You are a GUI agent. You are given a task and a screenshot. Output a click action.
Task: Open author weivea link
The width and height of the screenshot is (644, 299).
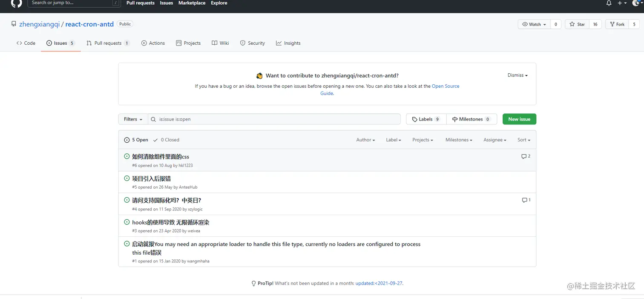pos(194,231)
